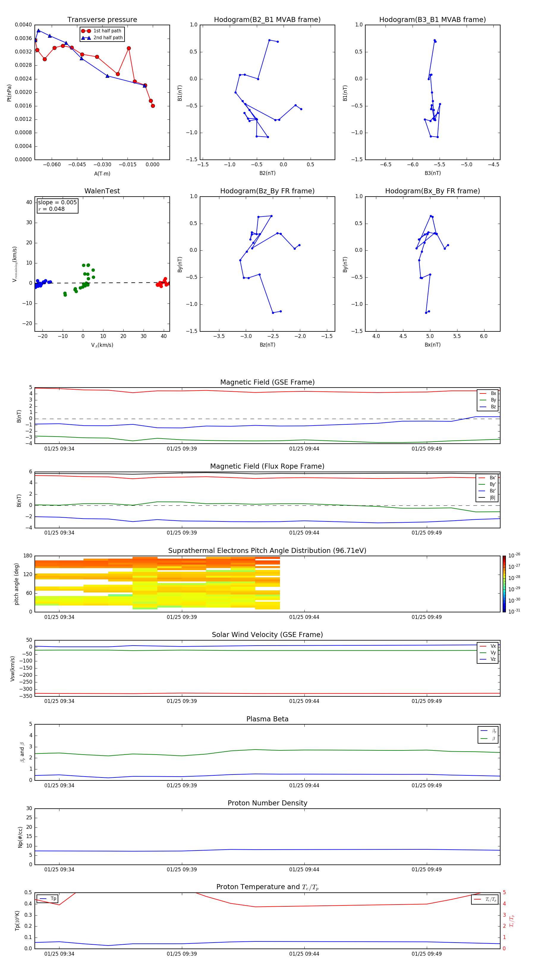Click 'Bx' in GSE magnetic field legend

coord(488,393)
